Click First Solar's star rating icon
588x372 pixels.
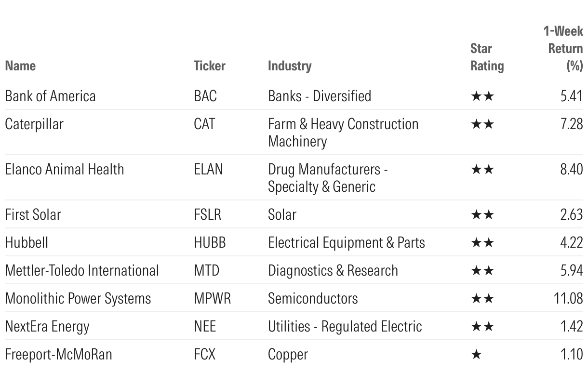[x=482, y=214]
